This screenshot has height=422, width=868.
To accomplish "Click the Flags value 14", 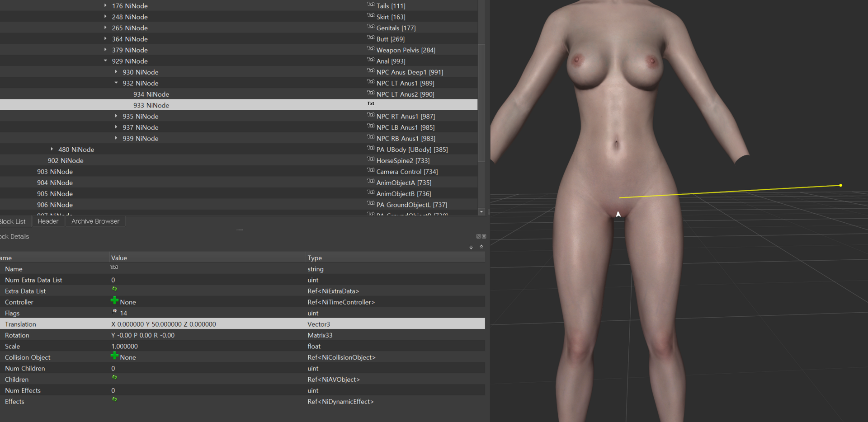I will click(123, 313).
